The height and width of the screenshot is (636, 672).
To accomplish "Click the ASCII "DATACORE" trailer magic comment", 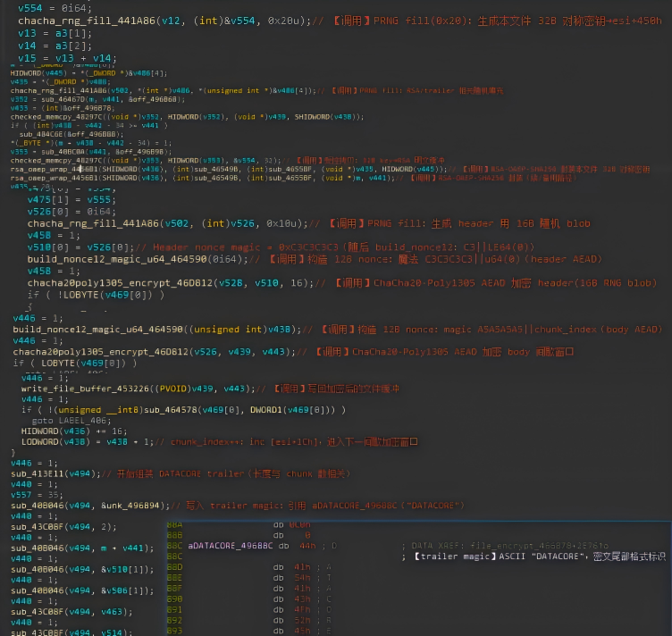I will point(540,556).
